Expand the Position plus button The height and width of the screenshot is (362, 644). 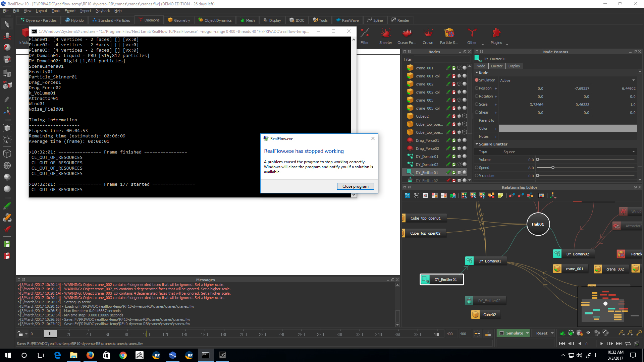(496, 88)
